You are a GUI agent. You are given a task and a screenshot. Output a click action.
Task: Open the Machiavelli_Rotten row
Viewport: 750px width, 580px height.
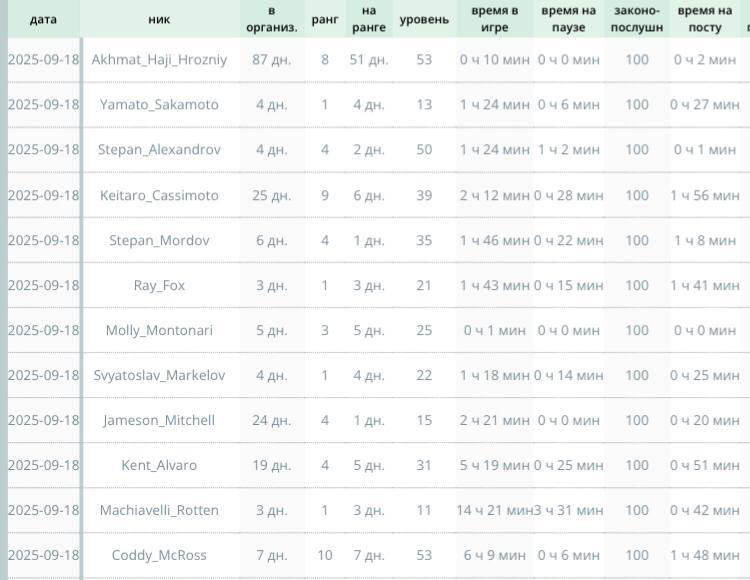[x=159, y=510]
